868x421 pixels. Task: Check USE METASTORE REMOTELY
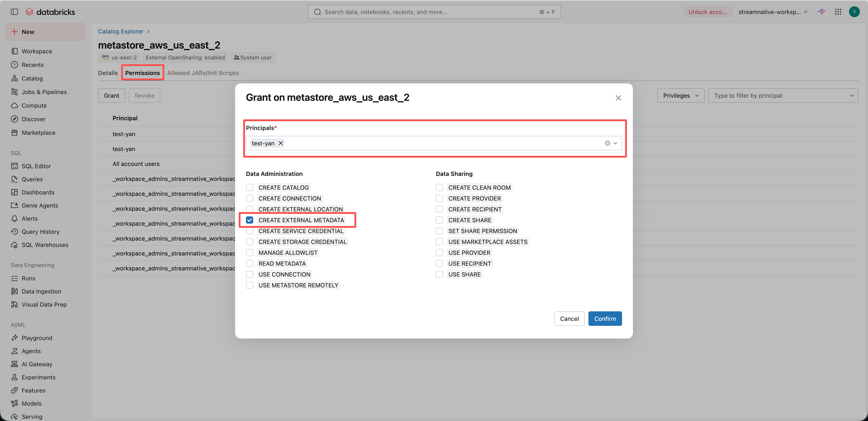[249, 285]
